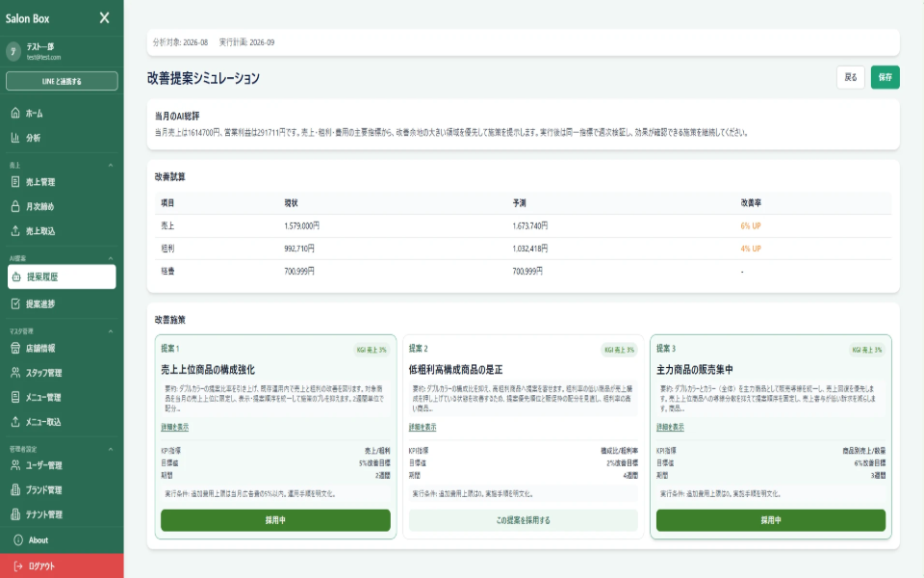Select the メニュー取込 upload icon
Screen dimensions: 924x578
pos(15,421)
